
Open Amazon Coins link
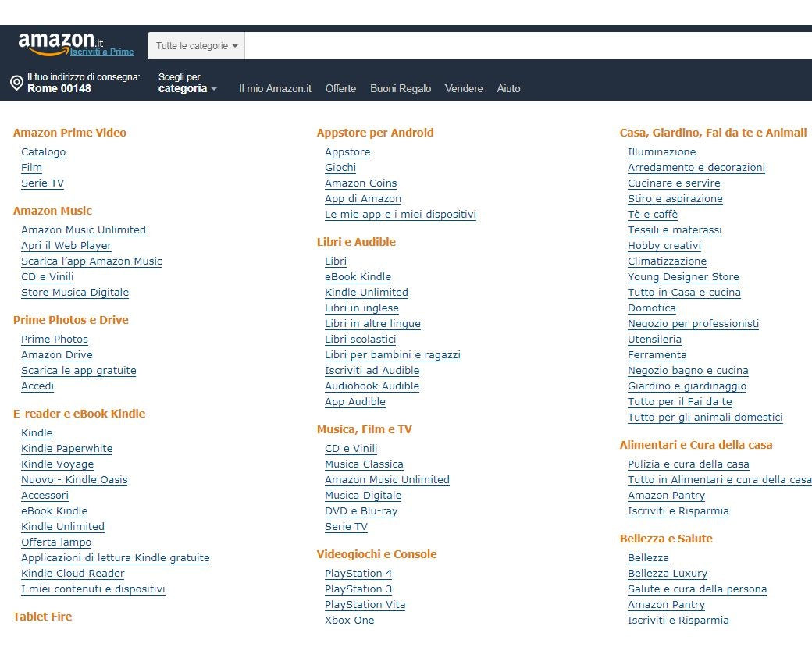pos(361,183)
